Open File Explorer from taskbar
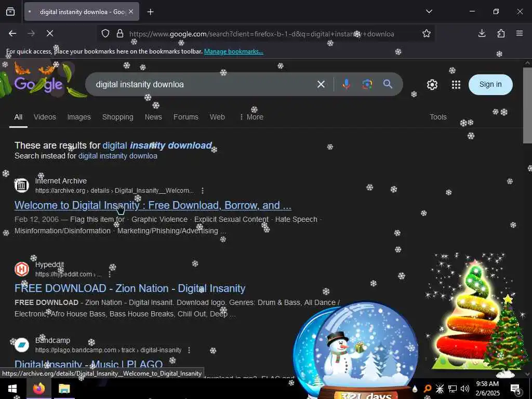 [x=64, y=389]
